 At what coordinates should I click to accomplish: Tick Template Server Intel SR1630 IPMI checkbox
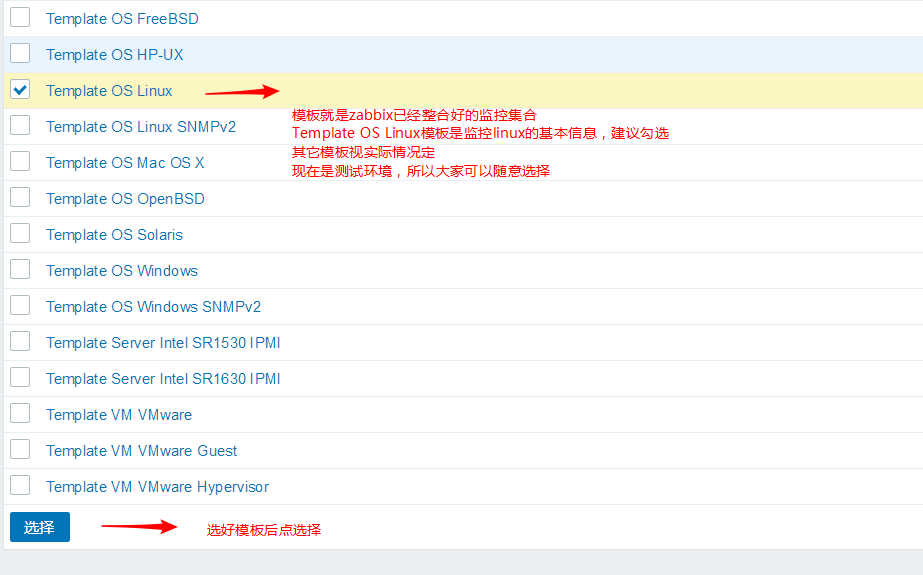click(20, 377)
